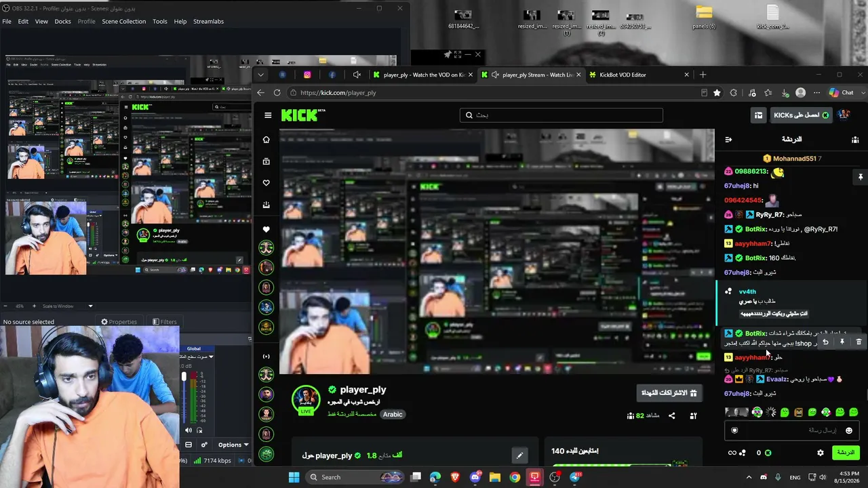
Task: Bookmark this page with the star icon
Action: coord(717,93)
